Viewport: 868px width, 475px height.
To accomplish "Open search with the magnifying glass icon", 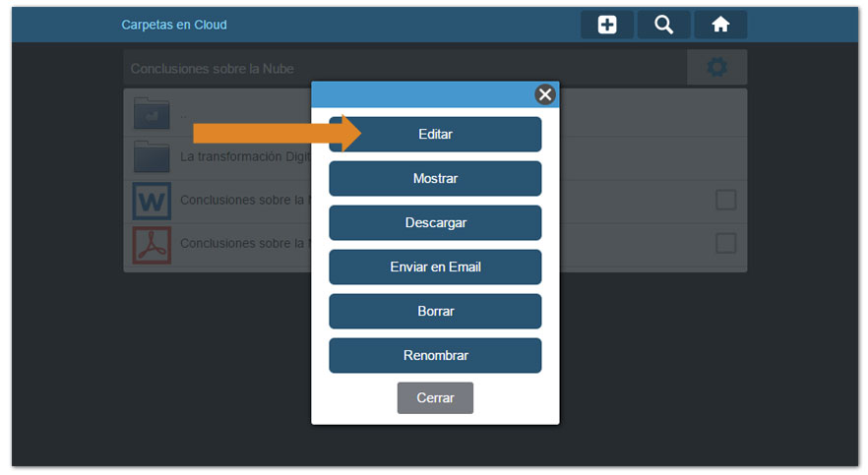I will [x=664, y=25].
